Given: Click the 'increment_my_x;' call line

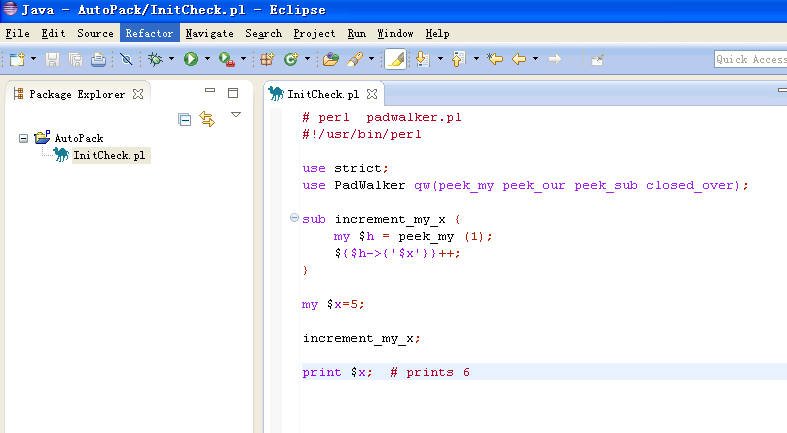Looking at the screenshot, I should click(x=361, y=339).
